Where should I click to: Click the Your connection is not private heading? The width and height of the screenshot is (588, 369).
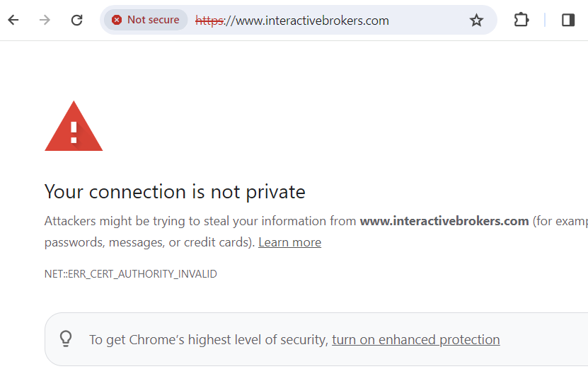pyautogui.click(x=175, y=191)
